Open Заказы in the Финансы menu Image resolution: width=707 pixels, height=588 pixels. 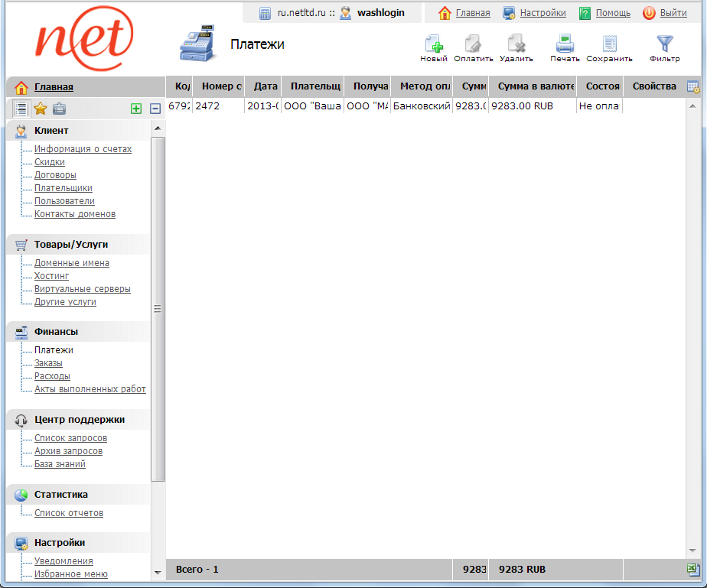[x=48, y=363]
